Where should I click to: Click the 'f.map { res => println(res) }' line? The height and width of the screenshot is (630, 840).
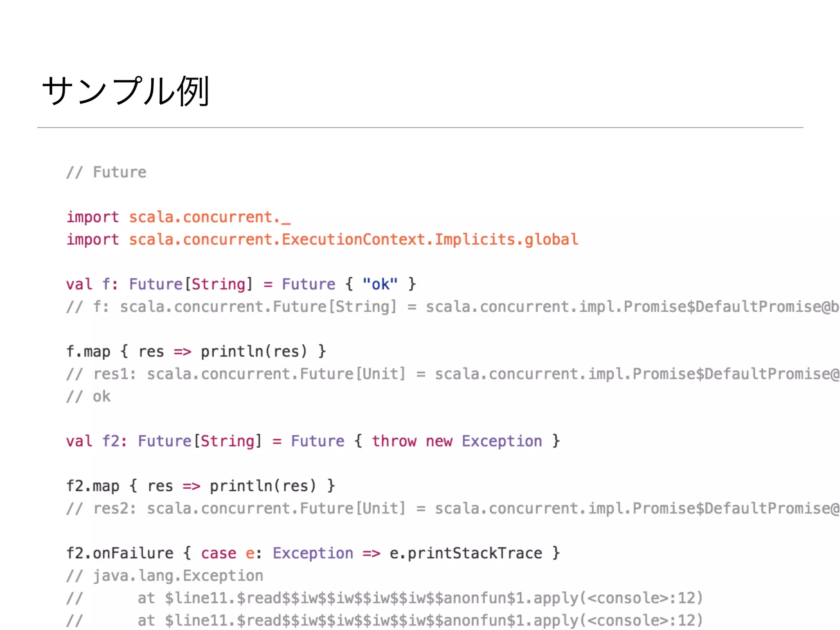pos(196,352)
